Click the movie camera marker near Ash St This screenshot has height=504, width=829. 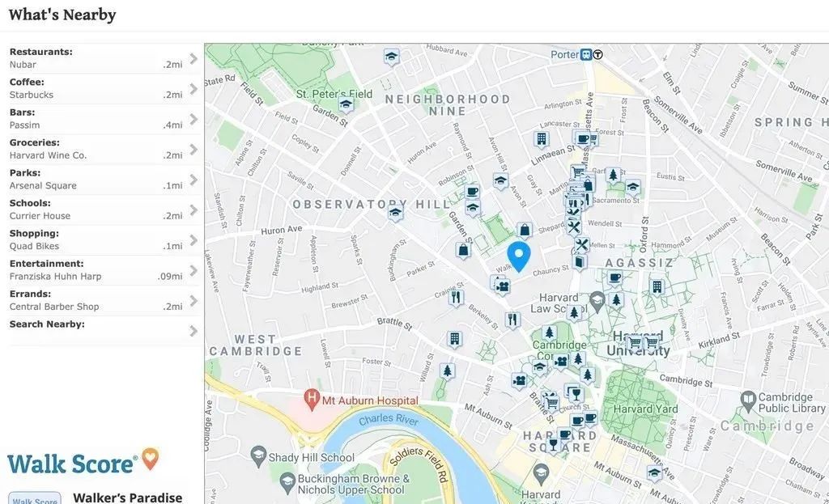[520, 381]
